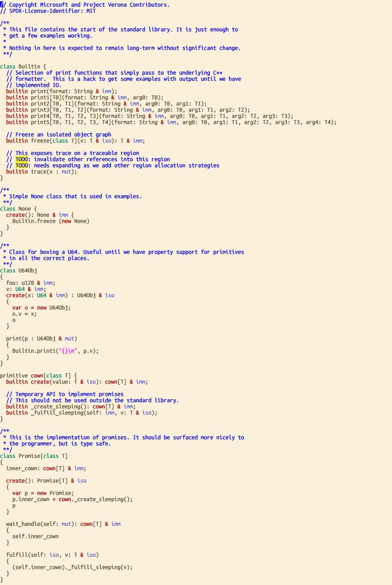Select the class name Builtin

click(x=29, y=66)
